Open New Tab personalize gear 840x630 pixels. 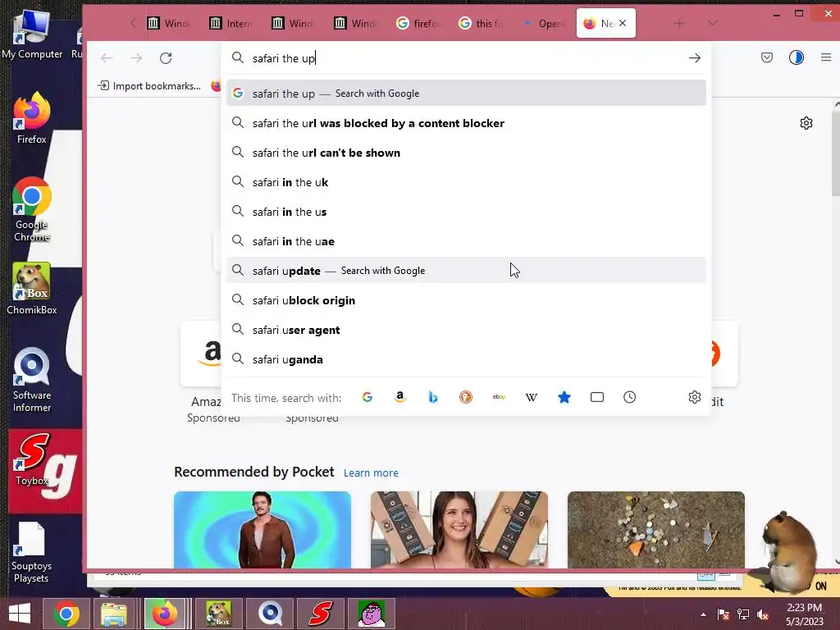click(x=806, y=123)
